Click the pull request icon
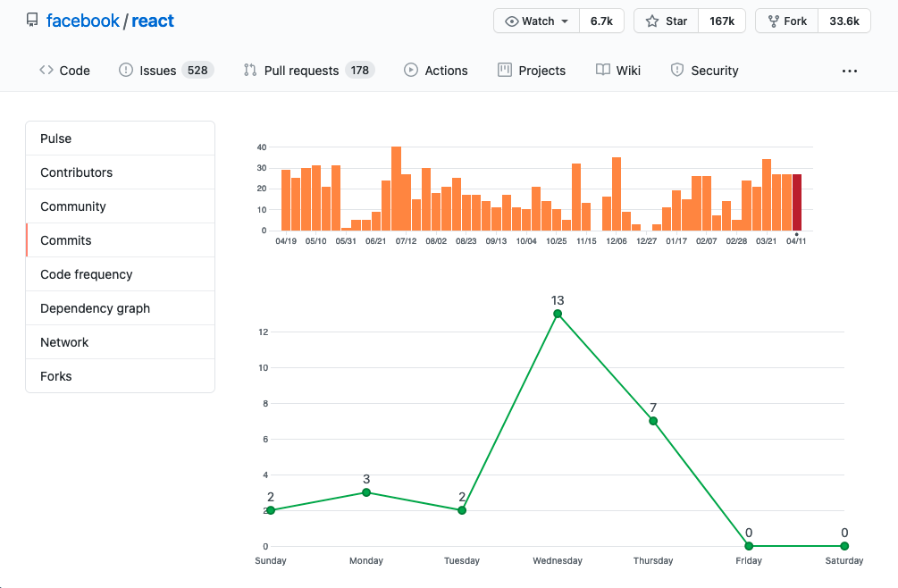This screenshot has width=898, height=588. tap(249, 70)
